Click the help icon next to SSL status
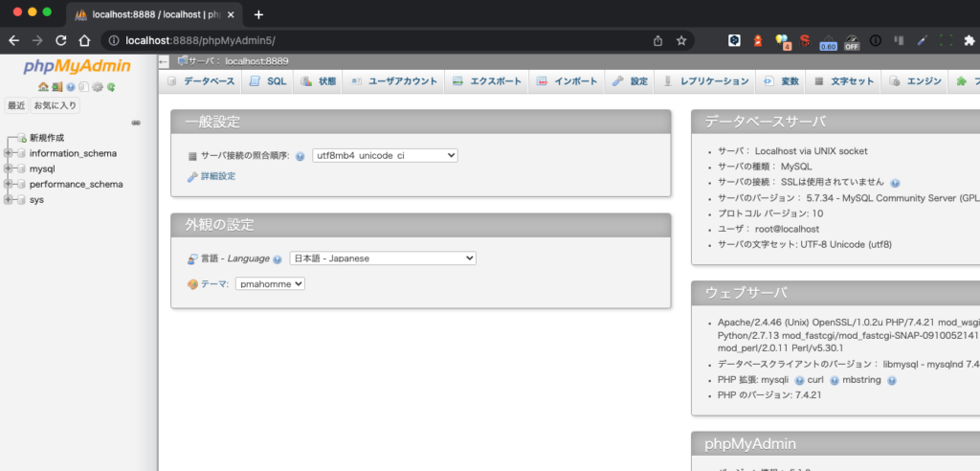Viewport: 980px width, 471px height. pyautogui.click(x=895, y=182)
